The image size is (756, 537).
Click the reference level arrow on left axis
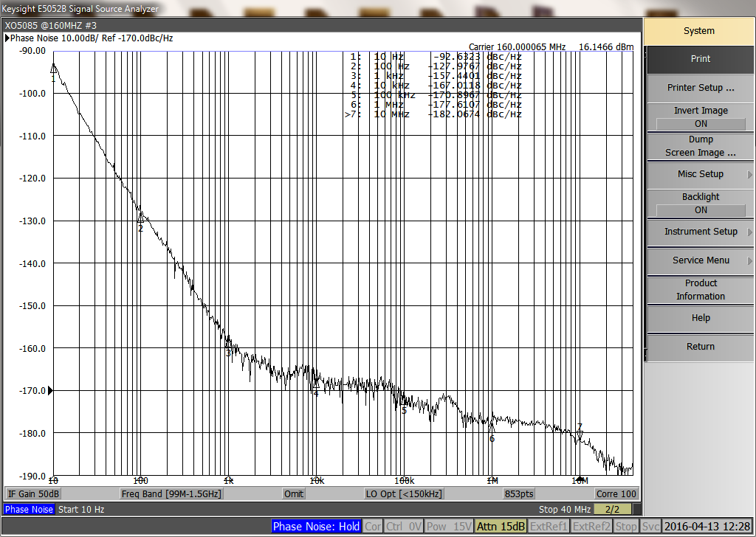(x=51, y=391)
